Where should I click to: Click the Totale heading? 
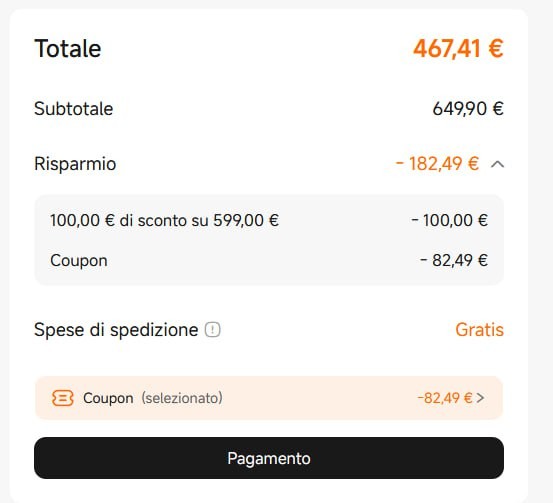(68, 49)
